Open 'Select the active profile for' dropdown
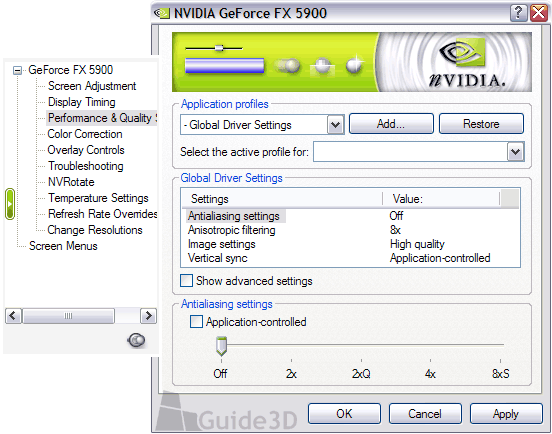This screenshot has width=552, height=434. [516, 152]
